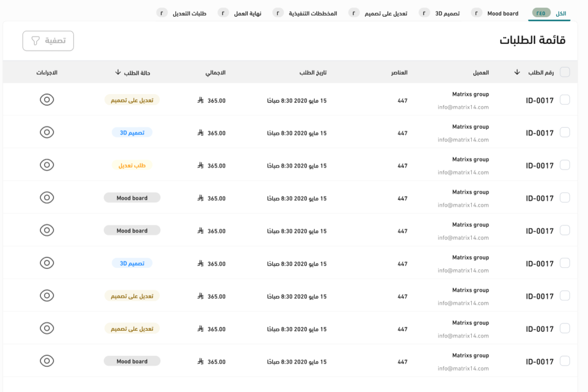Viewport: 588px width, 392px height.
Task: Tick the select-all checkbox in table header
Action: [x=565, y=72]
